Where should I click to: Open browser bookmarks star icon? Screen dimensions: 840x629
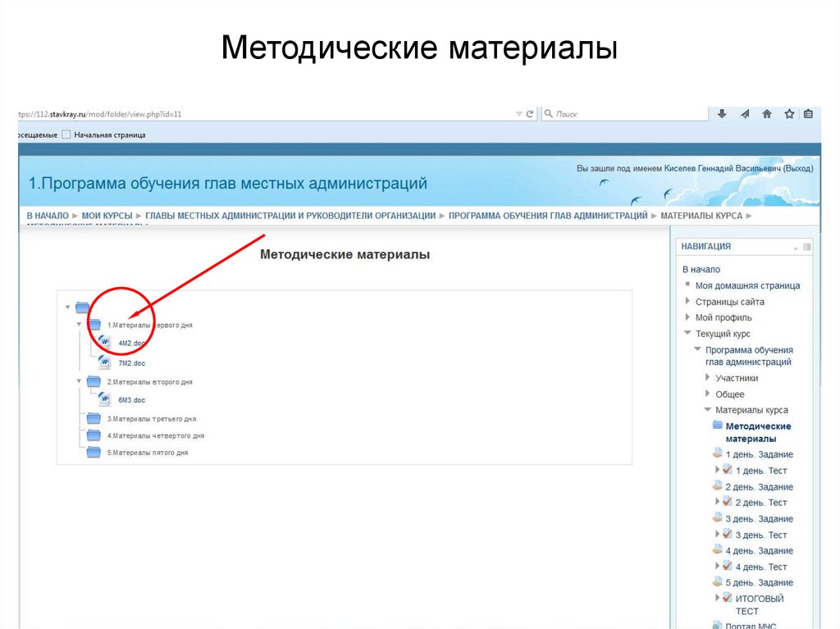point(789,114)
